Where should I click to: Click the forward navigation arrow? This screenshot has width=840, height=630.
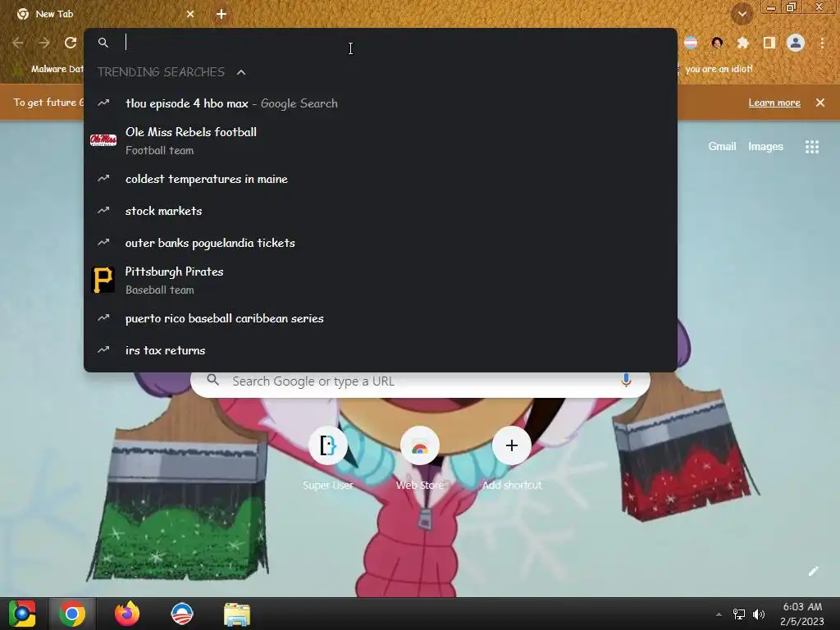[44, 43]
